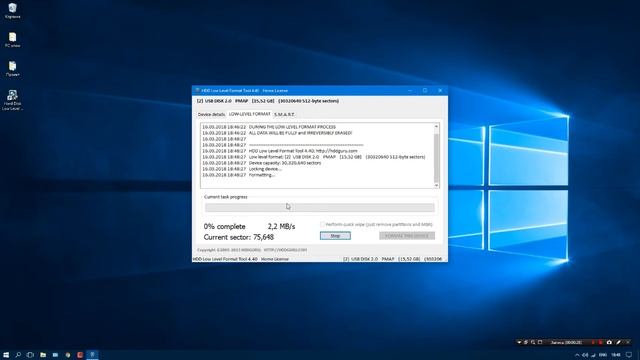Switch to the S.M.A.R.T. tab
The width and height of the screenshot is (640, 360).
pyautogui.click(x=284, y=114)
